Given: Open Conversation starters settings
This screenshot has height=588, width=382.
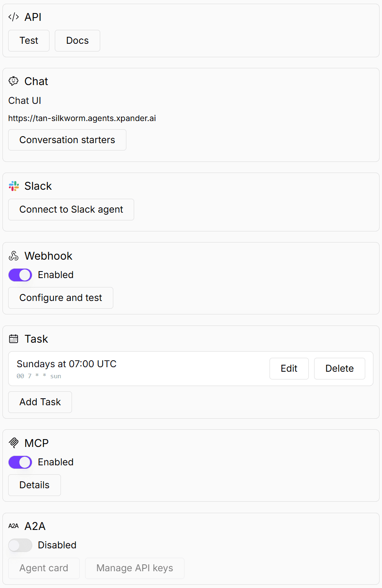Looking at the screenshot, I should (67, 140).
